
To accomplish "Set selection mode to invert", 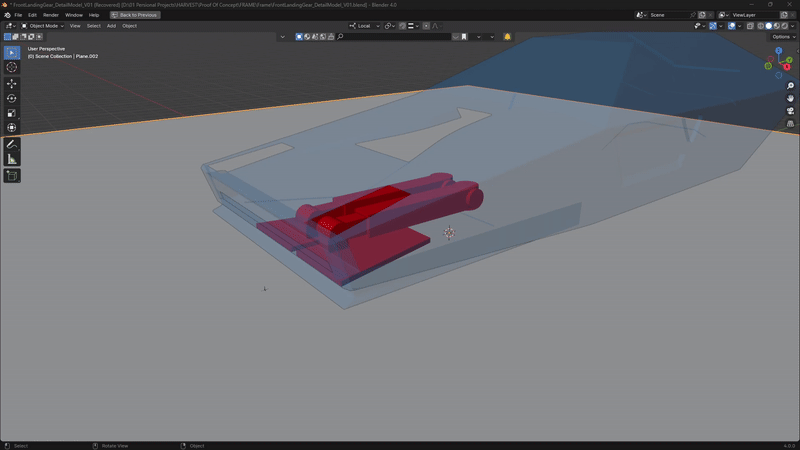I will [31, 37].
